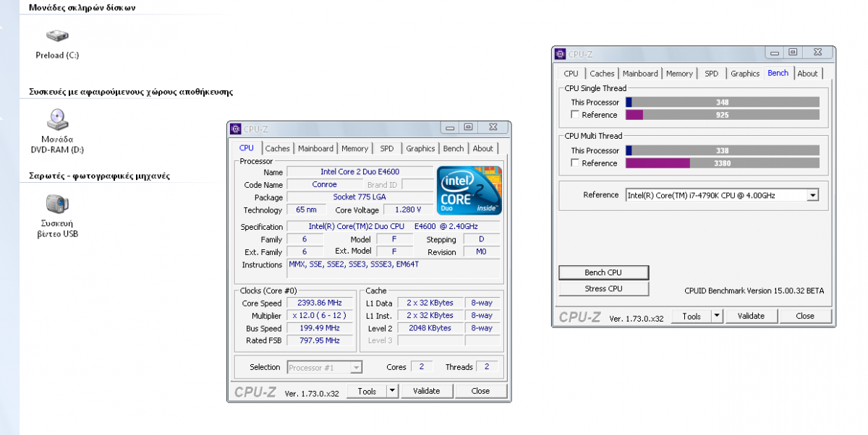Click the CPU-Z icon in the Bench window title bar

point(560,54)
